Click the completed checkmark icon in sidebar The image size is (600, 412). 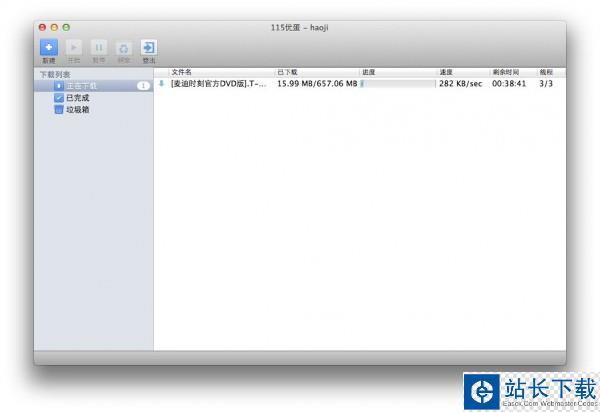tap(59, 98)
